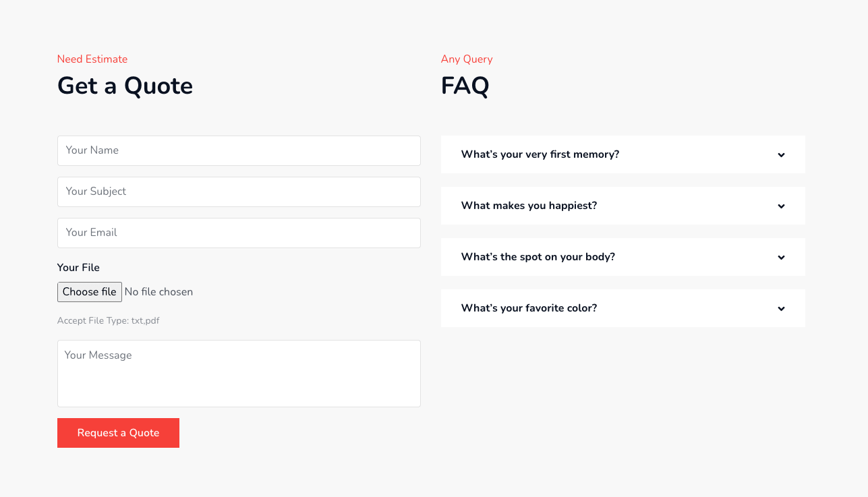The image size is (868, 497).
Task: Open 'What's the spot on your body?' question text
Action: (x=538, y=257)
